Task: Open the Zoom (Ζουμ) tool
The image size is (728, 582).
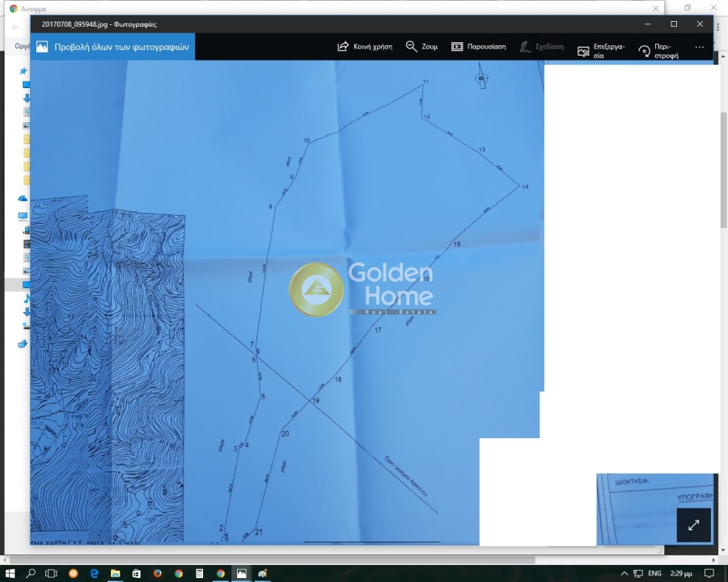Action: click(421, 47)
